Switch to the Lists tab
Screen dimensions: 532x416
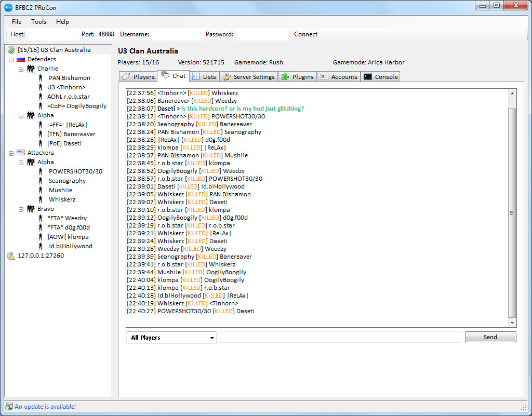tap(204, 77)
